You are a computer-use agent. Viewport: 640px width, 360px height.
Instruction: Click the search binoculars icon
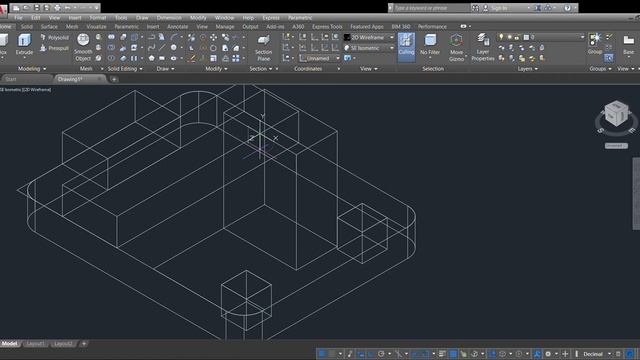pos(475,8)
